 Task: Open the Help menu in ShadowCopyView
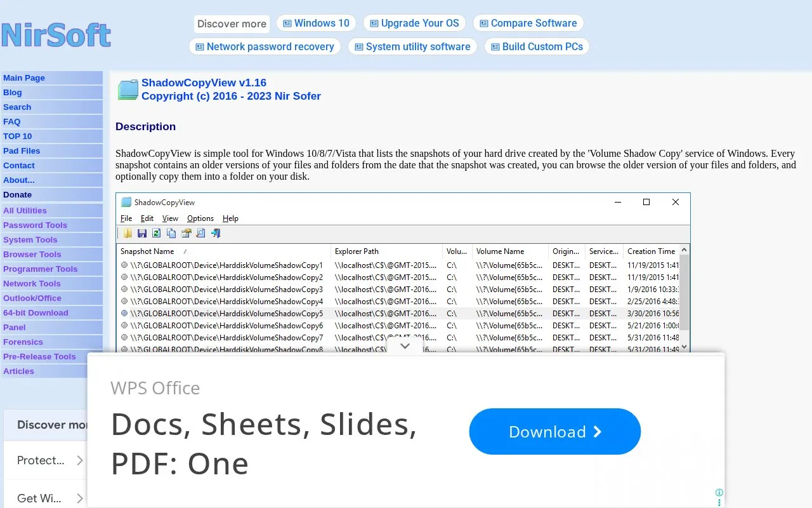point(230,218)
